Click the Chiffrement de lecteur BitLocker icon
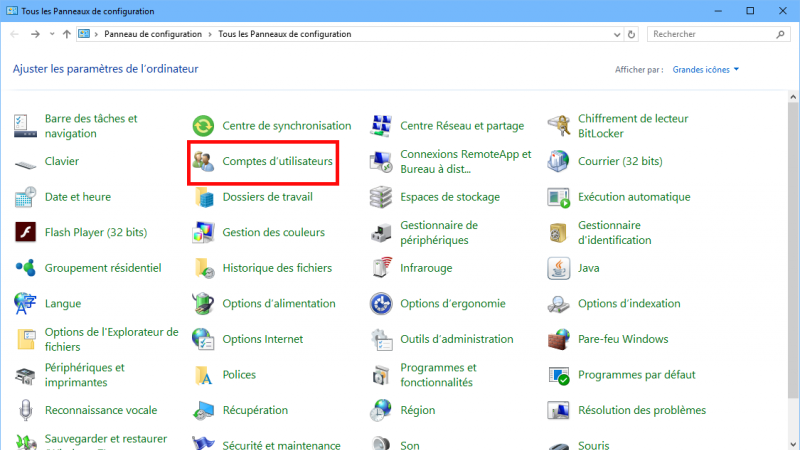The width and height of the screenshot is (800, 450). pyautogui.click(x=559, y=126)
